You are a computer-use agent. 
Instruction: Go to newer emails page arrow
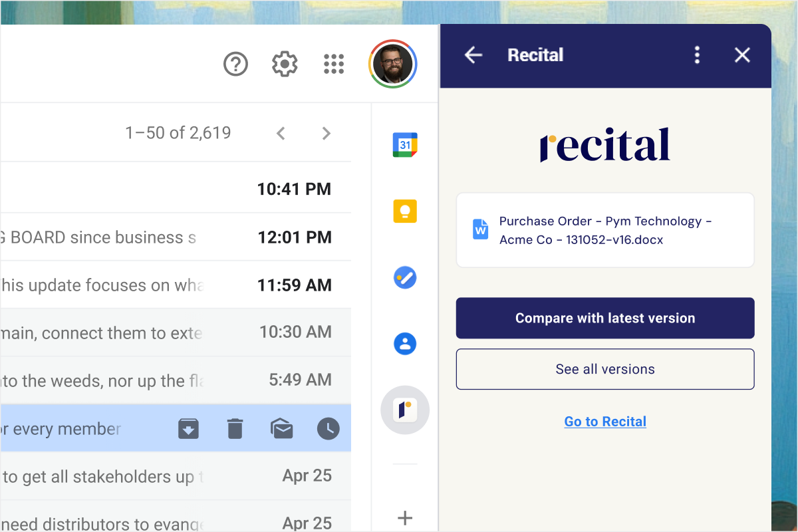(x=281, y=134)
